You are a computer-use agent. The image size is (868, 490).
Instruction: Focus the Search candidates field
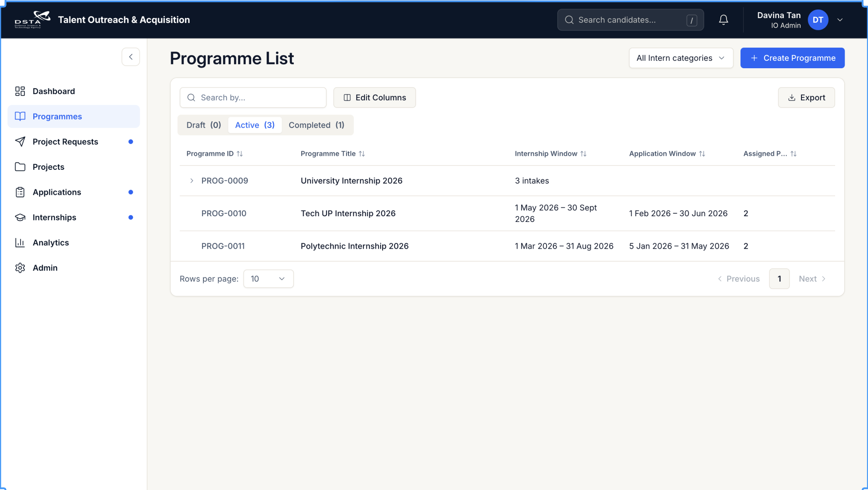(630, 20)
